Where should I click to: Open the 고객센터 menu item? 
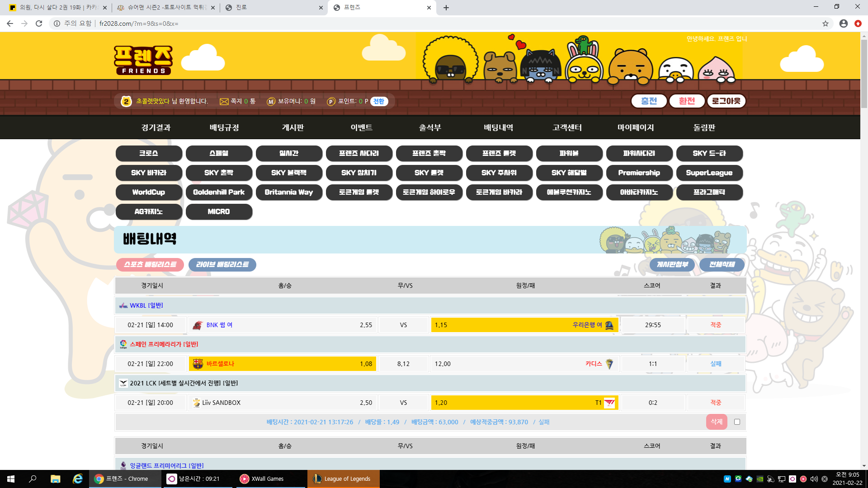[567, 127]
